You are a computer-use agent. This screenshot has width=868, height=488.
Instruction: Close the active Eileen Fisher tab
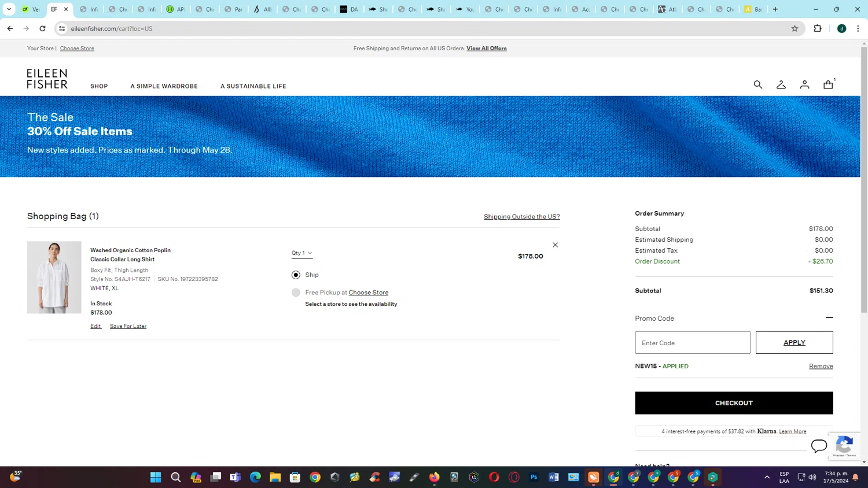[x=66, y=9]
